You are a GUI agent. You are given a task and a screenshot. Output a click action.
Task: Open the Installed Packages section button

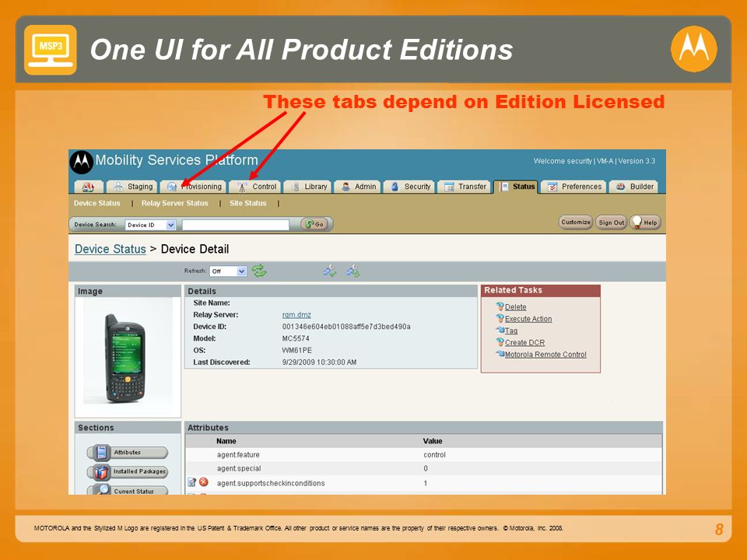(x=127, y=472)
